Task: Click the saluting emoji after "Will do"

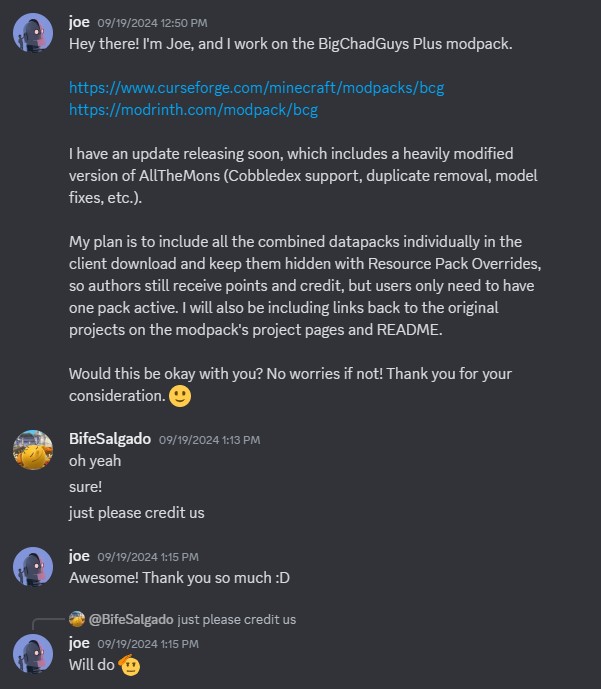Action: tap(129, 665)
